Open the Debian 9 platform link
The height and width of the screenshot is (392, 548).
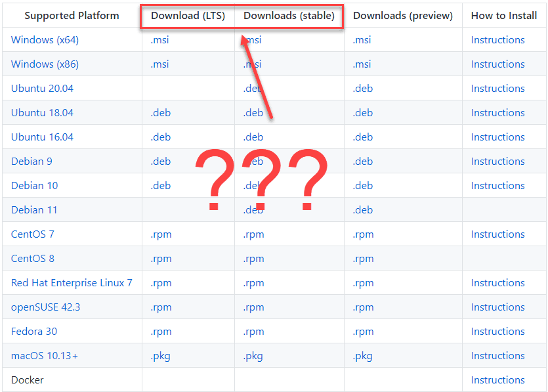(32, 162)
